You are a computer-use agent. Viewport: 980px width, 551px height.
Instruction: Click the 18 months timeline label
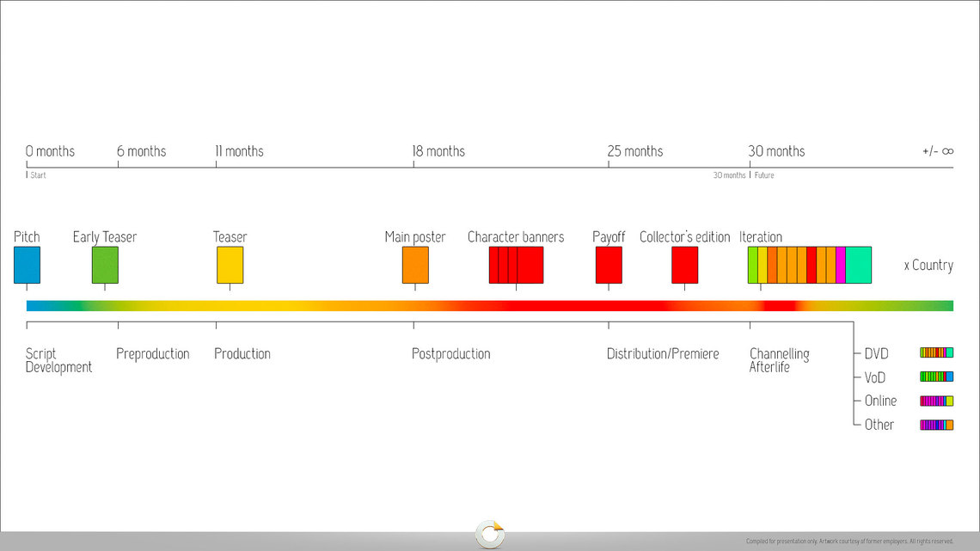click(438, 151)
